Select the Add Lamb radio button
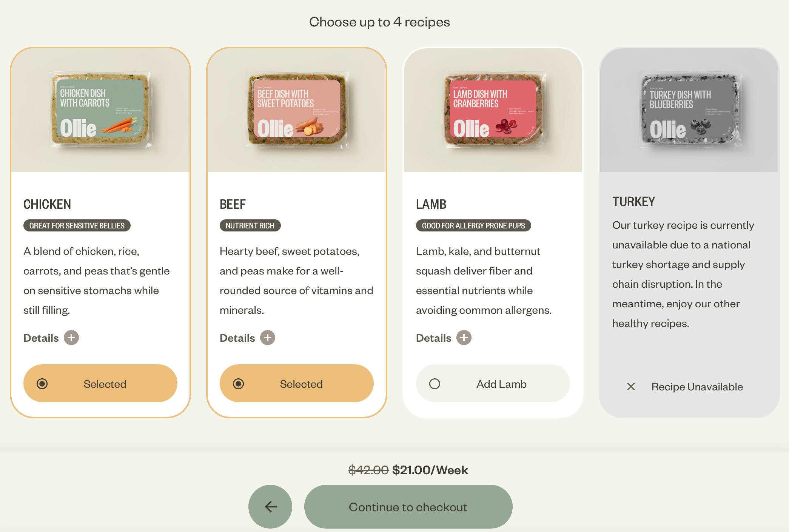The height and width of the screenshot is (532, 789). (435, 384)
